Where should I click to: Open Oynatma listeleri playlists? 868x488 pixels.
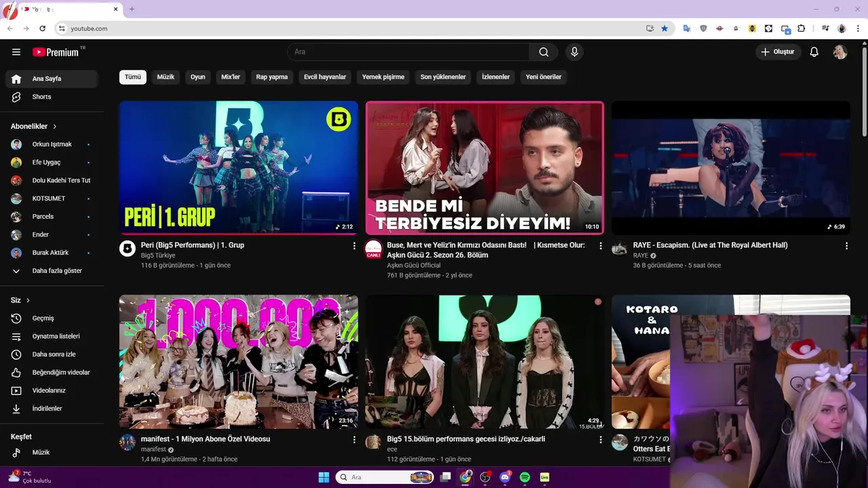pos(52,336)
